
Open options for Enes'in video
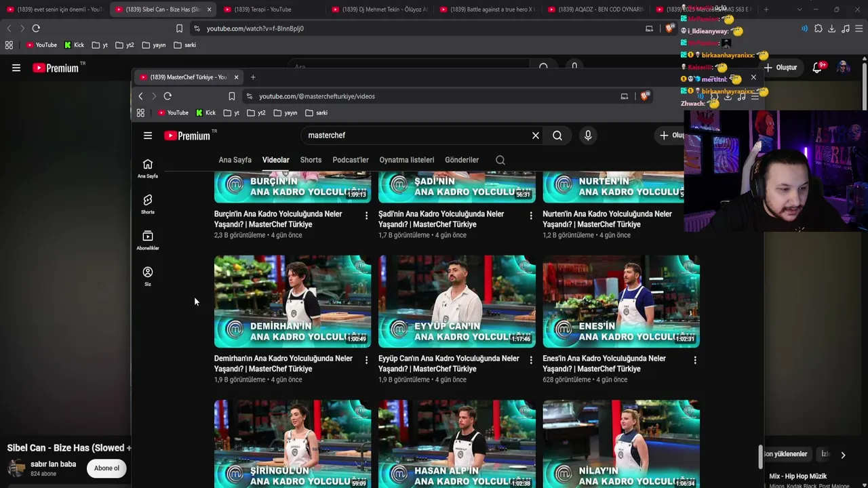click(694, 360)
